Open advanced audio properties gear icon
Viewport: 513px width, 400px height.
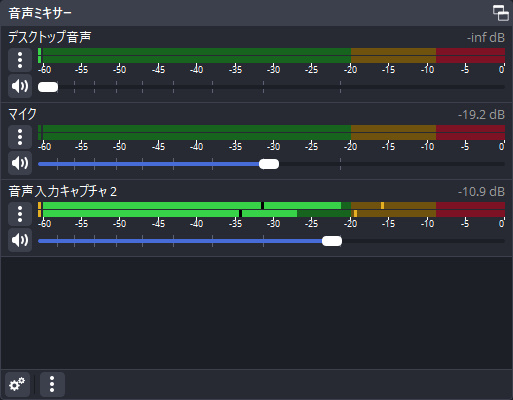tap(17, 385)
